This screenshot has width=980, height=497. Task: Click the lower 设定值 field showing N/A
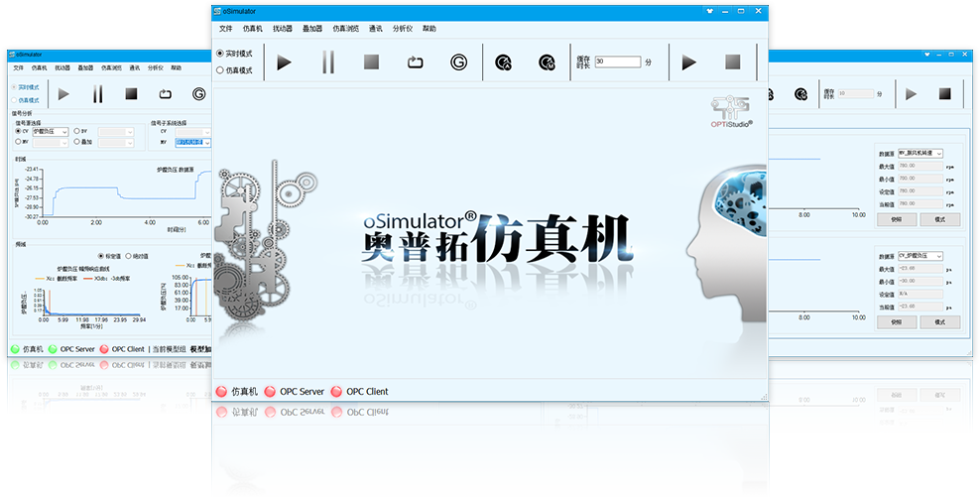click(920, 294)
